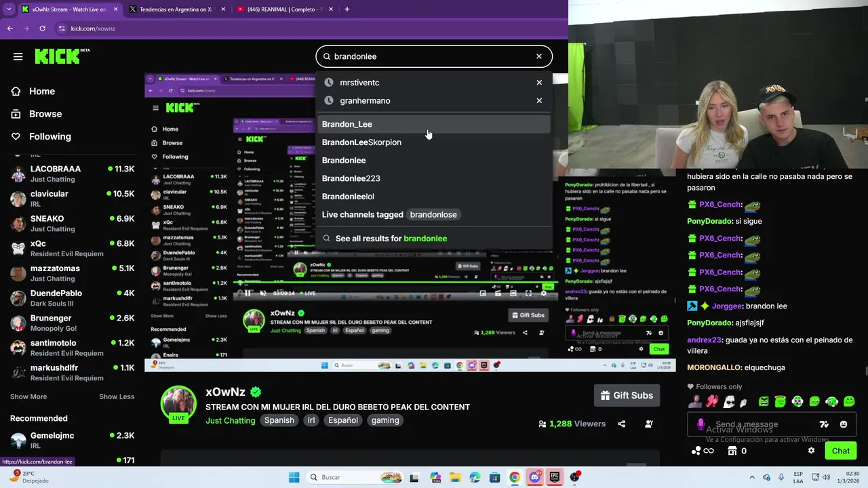Open SNEAKO channel in sidebar
The width and height of the screenshot is (868, 488).
pyautogui.click(x=72, y=224)
